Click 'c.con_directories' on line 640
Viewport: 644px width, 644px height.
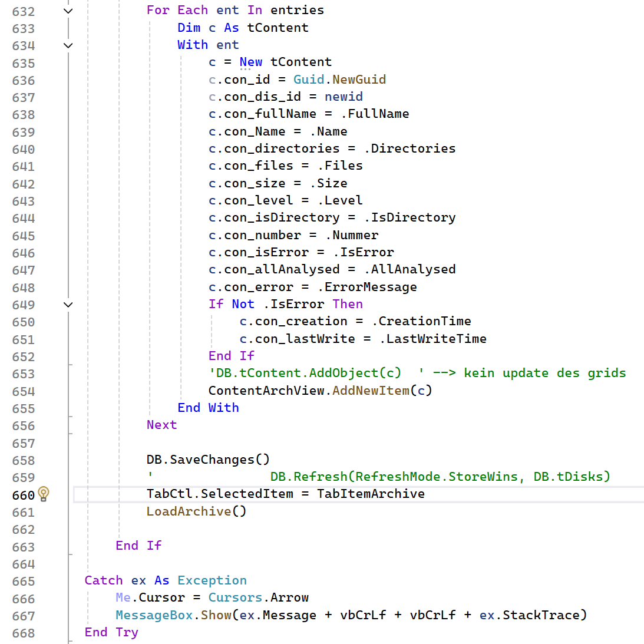pos(274,148)
